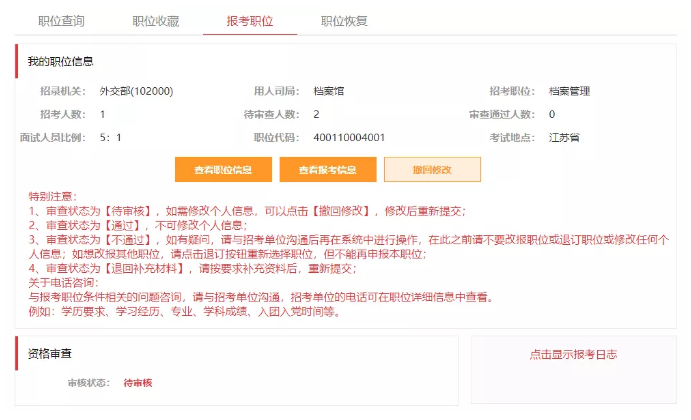Click the 审核状态 field label

pyautogui.click(x=88, y=383)
